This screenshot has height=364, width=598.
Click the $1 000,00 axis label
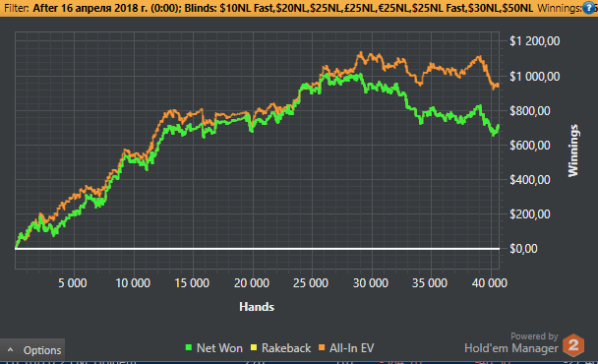[x=535, y=77]
